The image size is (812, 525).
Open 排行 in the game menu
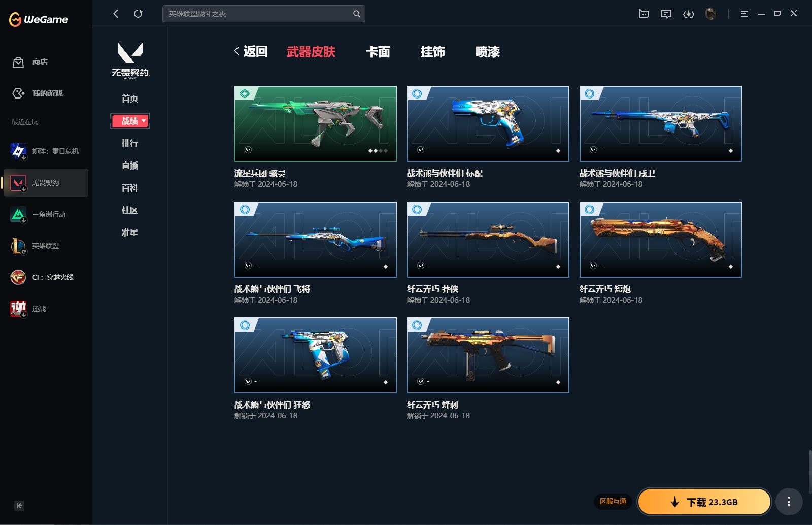[x=130, y=143]
